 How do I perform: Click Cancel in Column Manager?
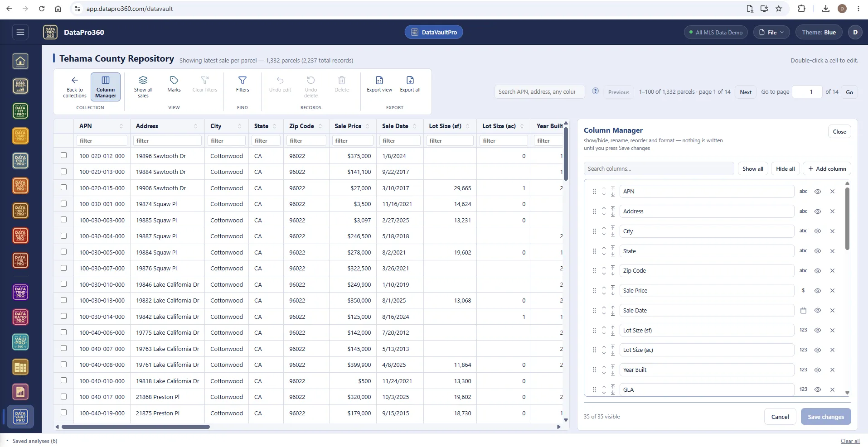[x=780, y=417]
